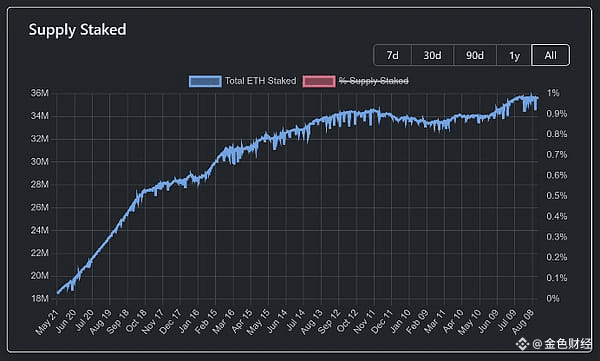Image resolution: width=600 pixels, height=361 pixels.
Task: Click the 0.3% right-axis label
Action: (557, 237)
